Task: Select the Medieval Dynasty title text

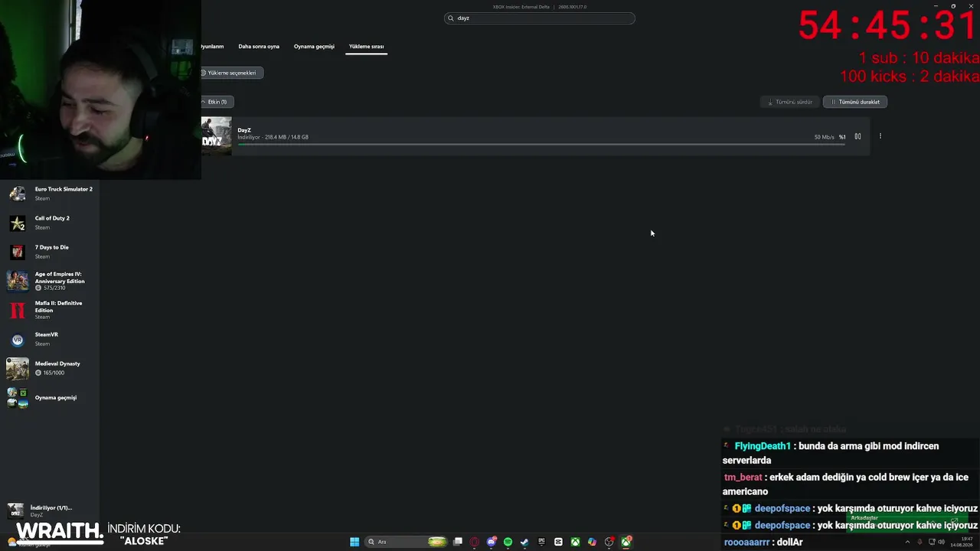Action: [x=57, y=364]
